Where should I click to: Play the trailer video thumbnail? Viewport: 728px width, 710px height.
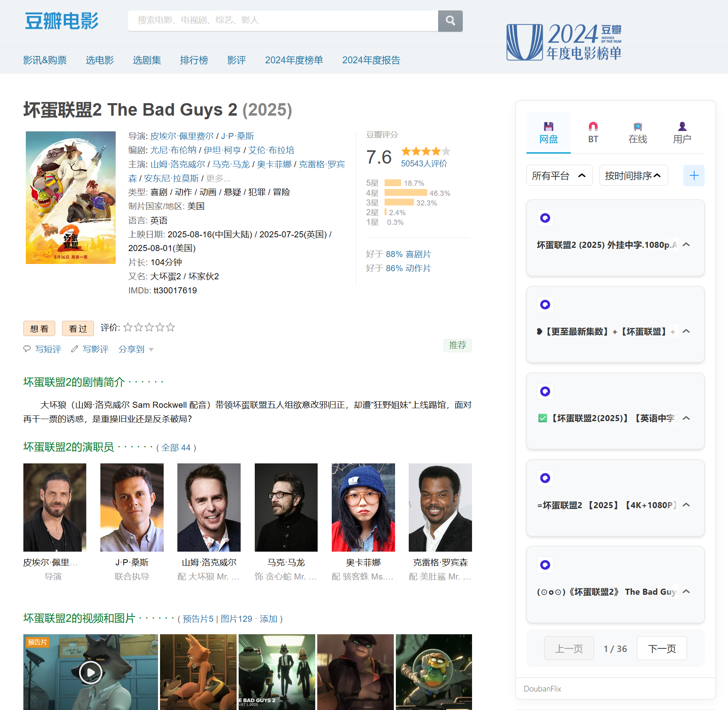[90, 672]
